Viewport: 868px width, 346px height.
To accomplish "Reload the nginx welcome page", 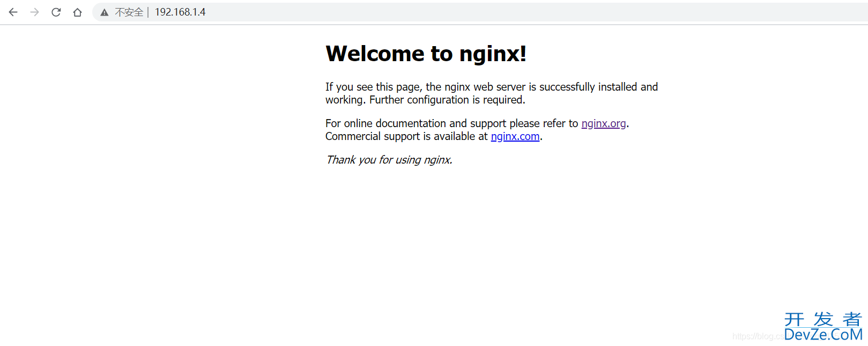I will pyautogui.click(x=56, y=12).
